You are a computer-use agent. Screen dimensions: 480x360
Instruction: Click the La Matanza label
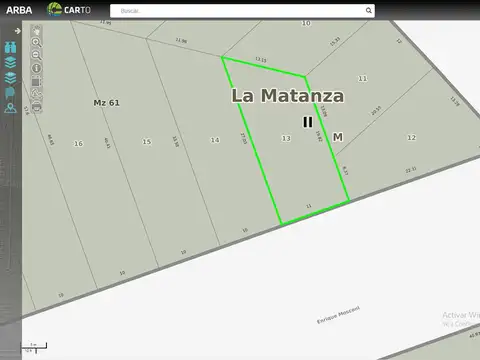coord(288,96)
